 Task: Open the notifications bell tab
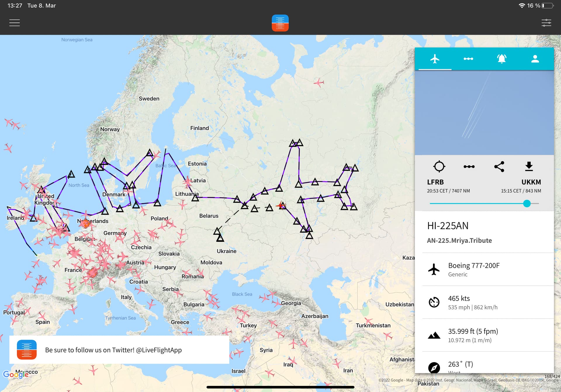pyautogui.click(x=501, y=59)
